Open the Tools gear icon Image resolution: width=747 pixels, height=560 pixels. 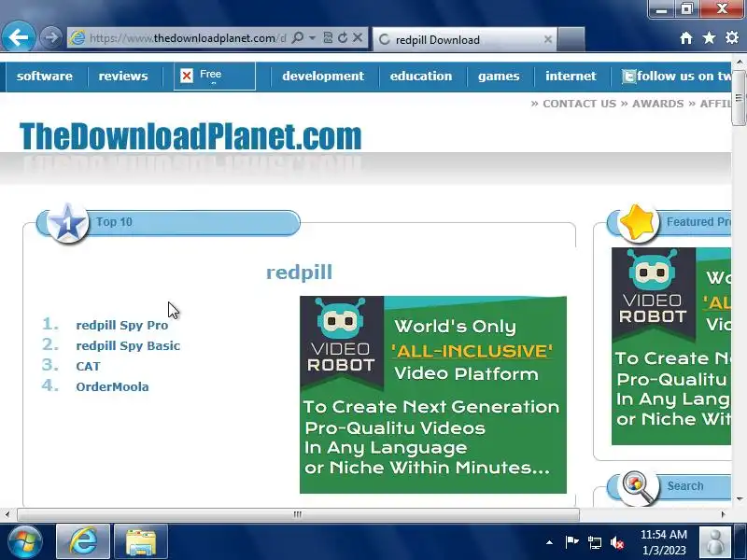click(x=732, y=37)
